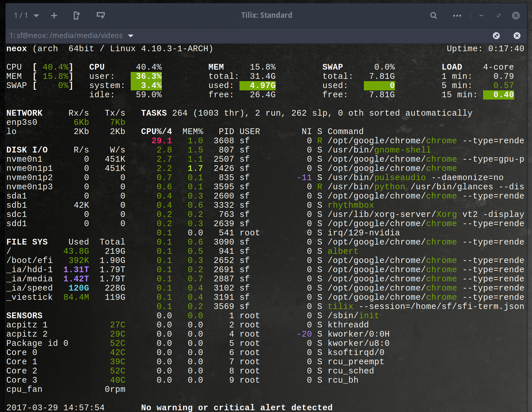Click the DISK I/O section header
Image resolution: width=532 pixels, height=412 pixels.
point(27,150)
